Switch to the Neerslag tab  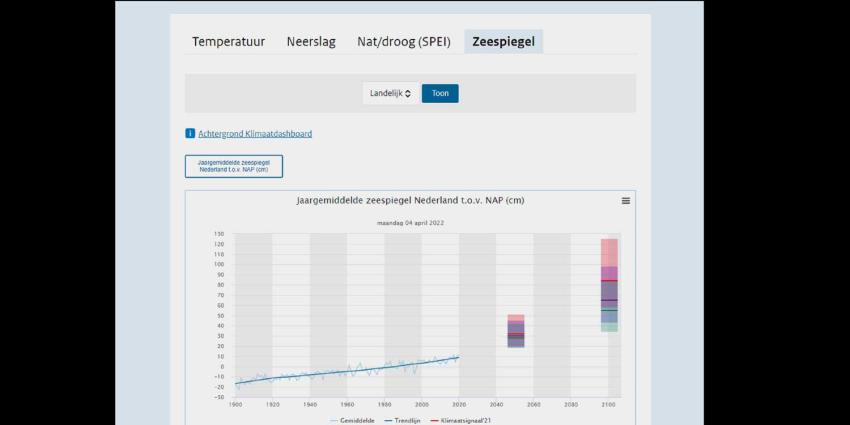click(311, 42)
